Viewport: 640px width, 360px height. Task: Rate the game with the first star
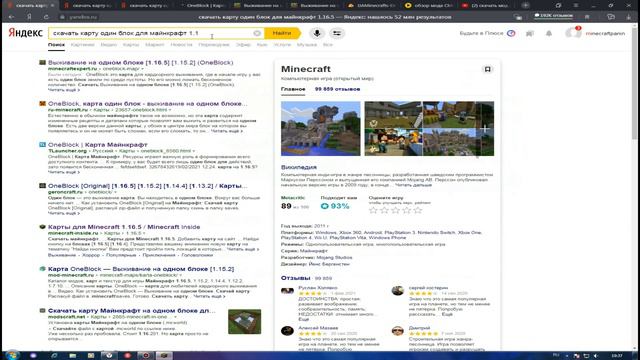pyautogui.click(x=373, y=211)
